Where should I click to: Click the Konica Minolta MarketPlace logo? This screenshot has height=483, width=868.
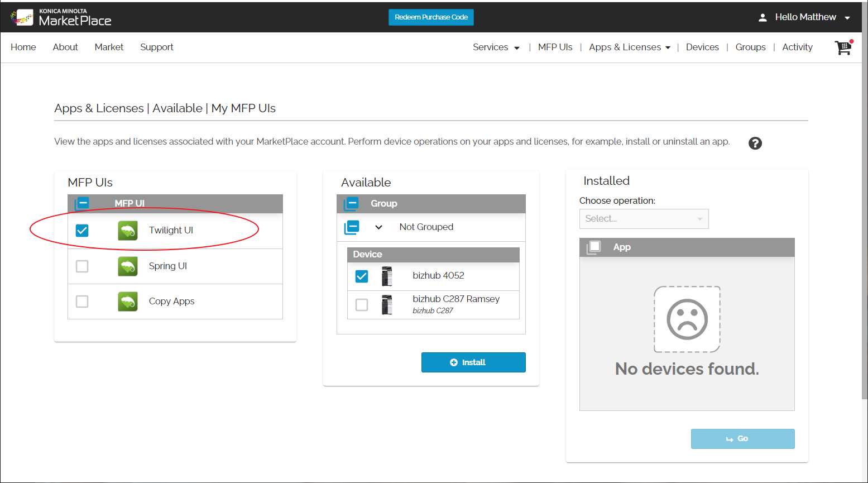[x=61, y=17]
